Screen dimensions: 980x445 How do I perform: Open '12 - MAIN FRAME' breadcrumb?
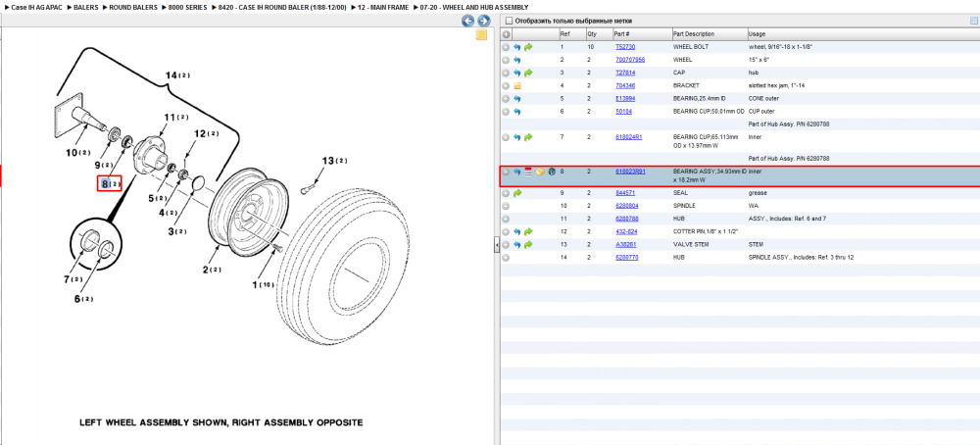[383, 7]
